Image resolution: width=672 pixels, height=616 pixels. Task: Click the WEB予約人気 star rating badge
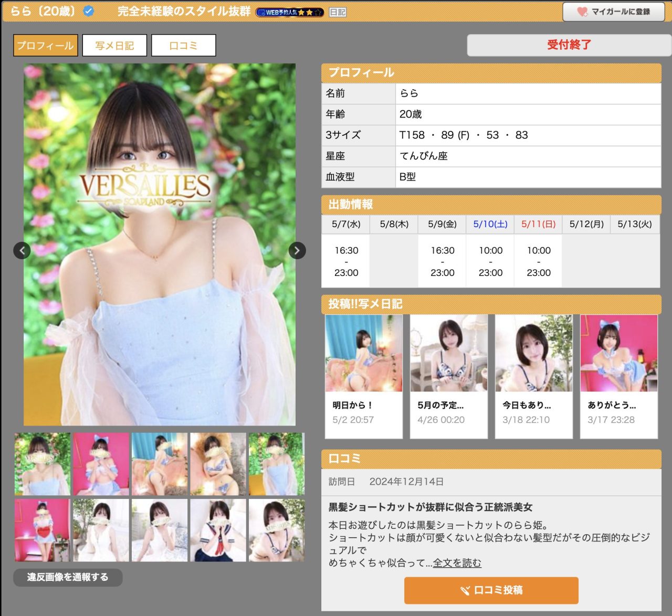(289, 12)
